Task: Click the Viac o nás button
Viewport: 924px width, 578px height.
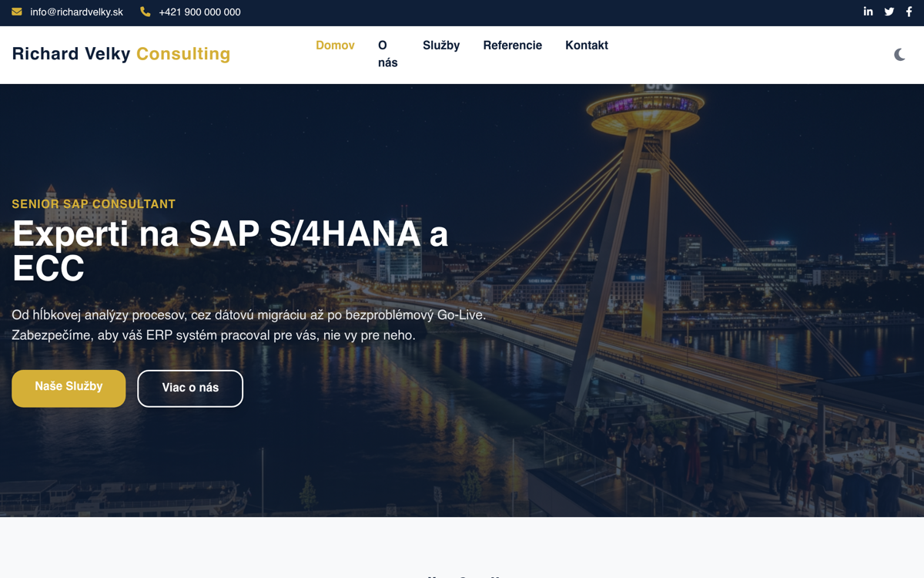Action: click(x=189, y=388)
